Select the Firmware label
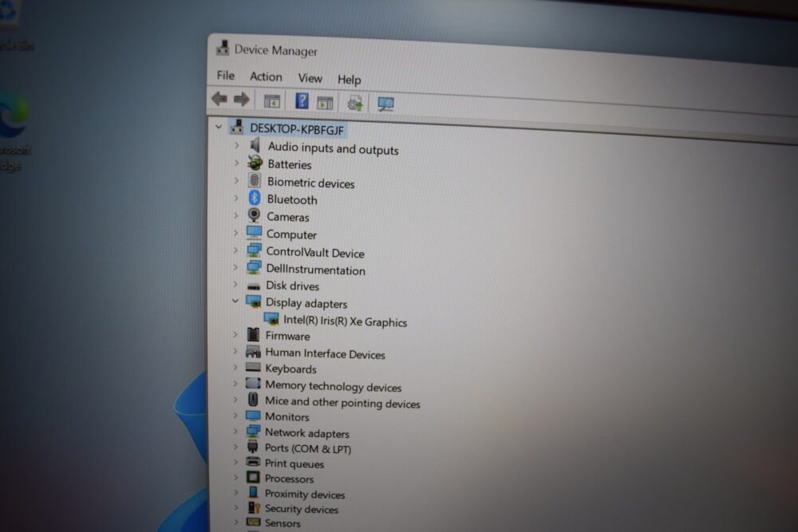The image size is (798, 532). 287,336
